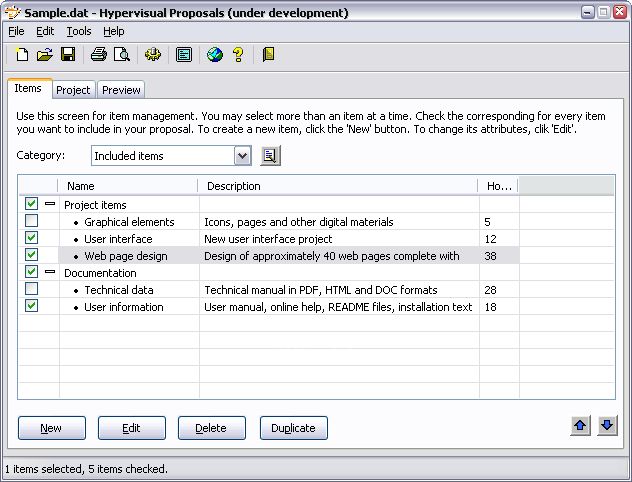
Task: Check the Graphical elements checkbox
Action: (32, 221)
